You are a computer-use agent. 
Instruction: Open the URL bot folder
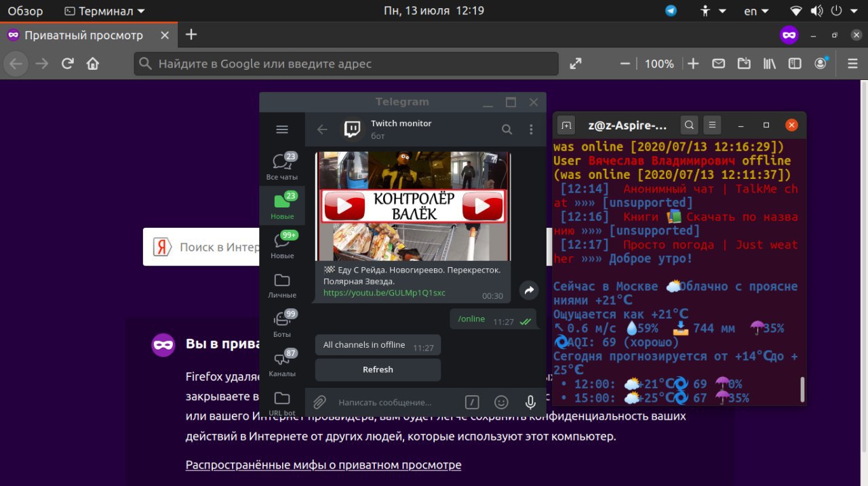282,402
